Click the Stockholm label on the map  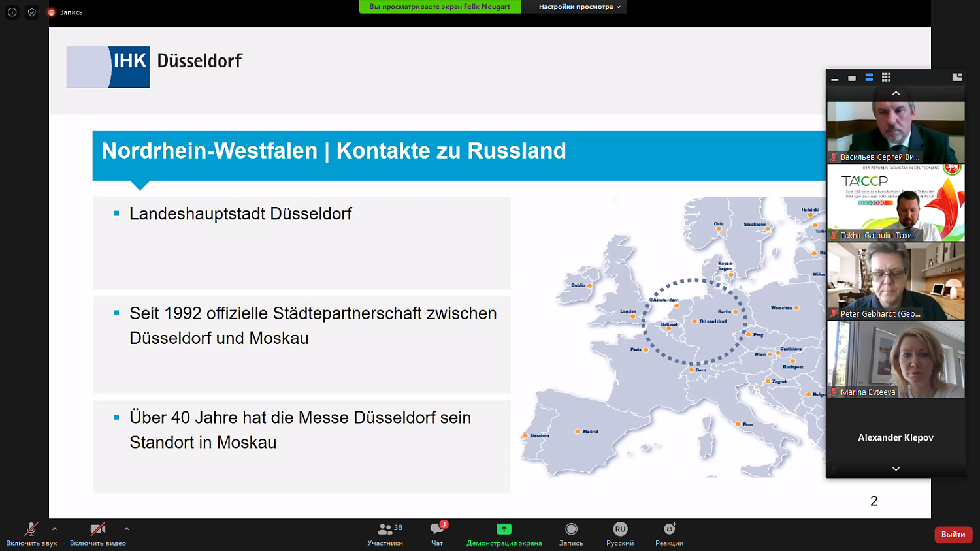tap(755, 225)
